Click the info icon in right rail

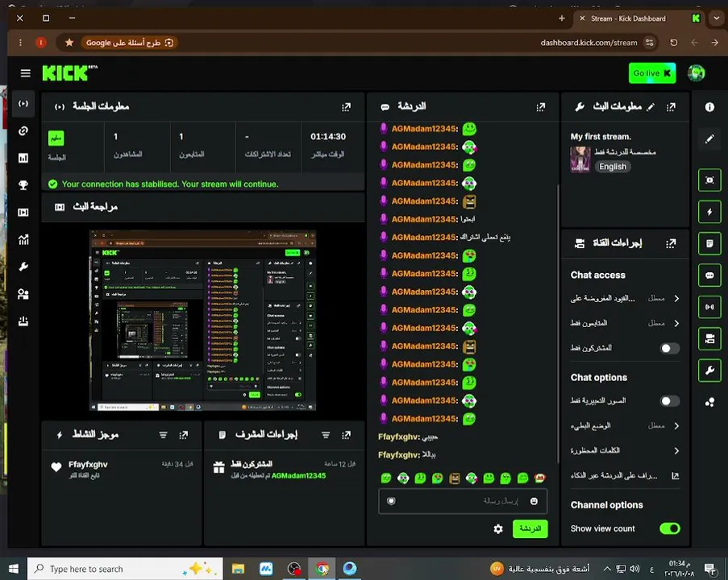(x=709, y=107)
